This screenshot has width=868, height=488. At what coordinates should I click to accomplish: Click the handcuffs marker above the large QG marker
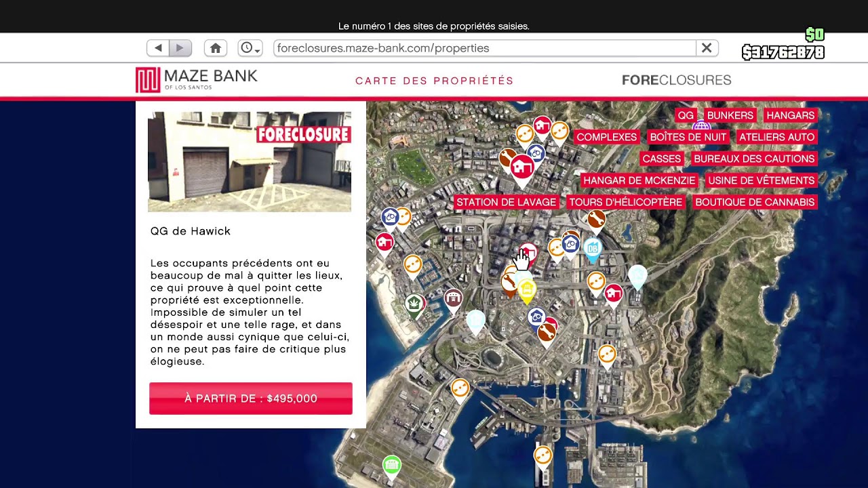536,155
